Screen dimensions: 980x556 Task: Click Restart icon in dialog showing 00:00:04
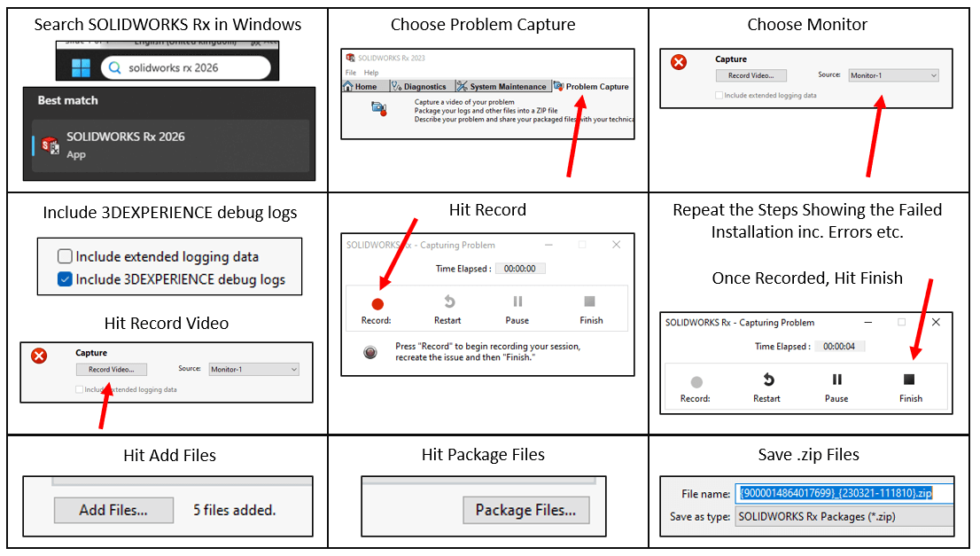tap(766, 380)
